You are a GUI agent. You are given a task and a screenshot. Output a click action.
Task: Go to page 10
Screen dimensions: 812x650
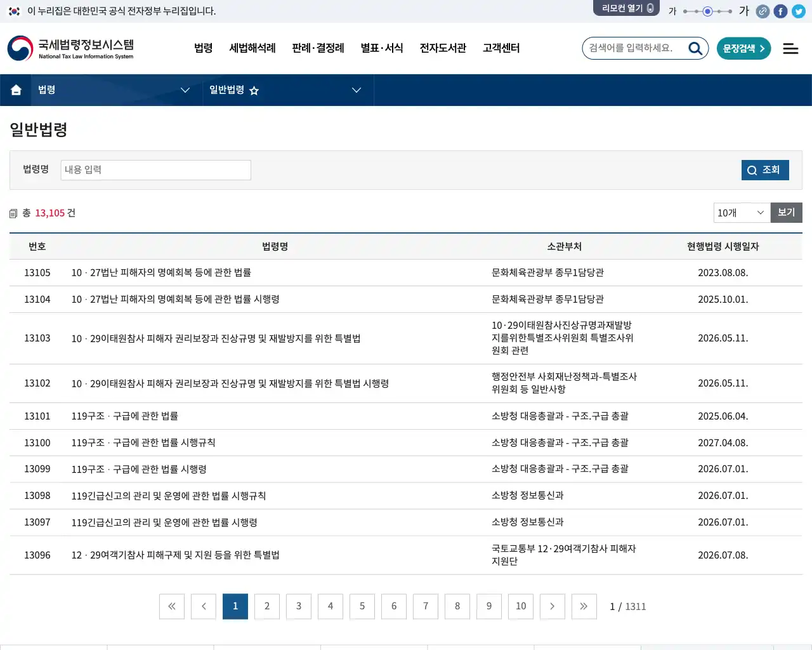click(x=521, y=606)
